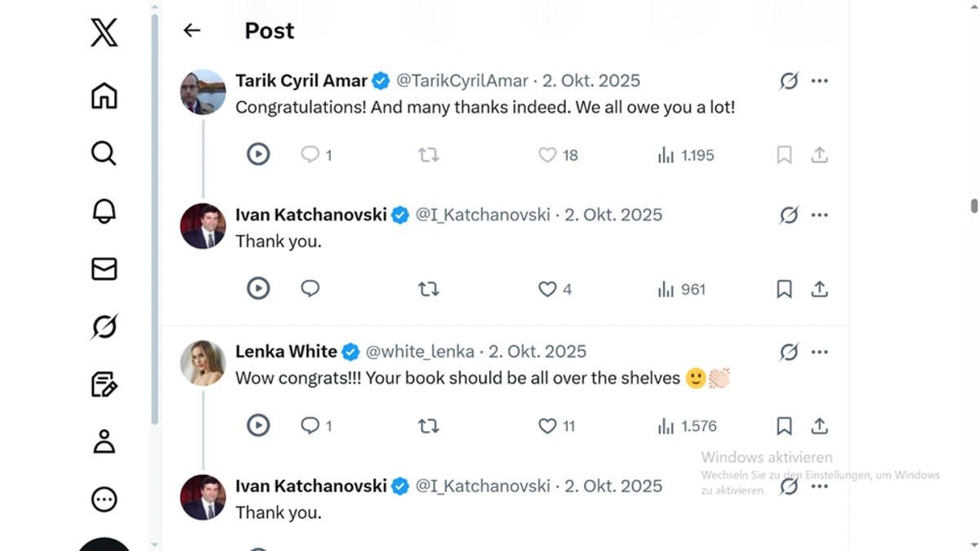Click the X logo in sidebar

pyautogui.click(x=104, y=33)
